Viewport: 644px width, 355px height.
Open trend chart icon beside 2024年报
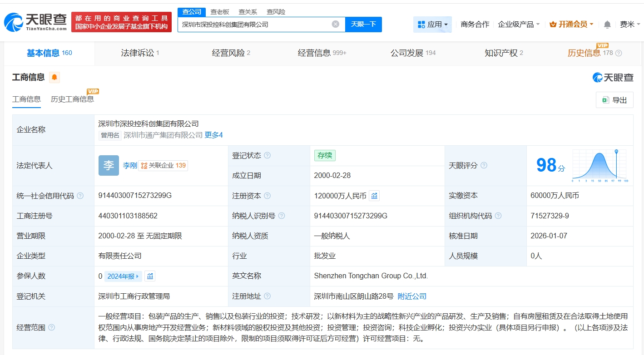click(150, 276)
